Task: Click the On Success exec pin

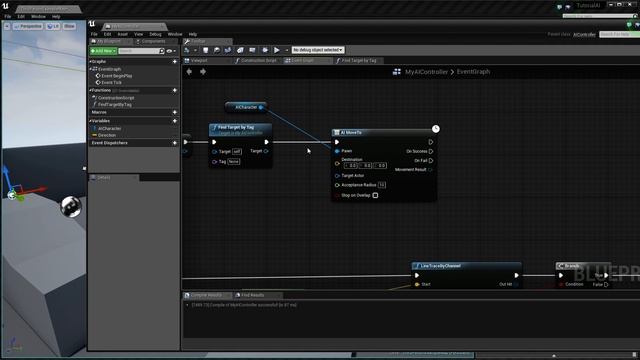Action: [x=431, y=151]
